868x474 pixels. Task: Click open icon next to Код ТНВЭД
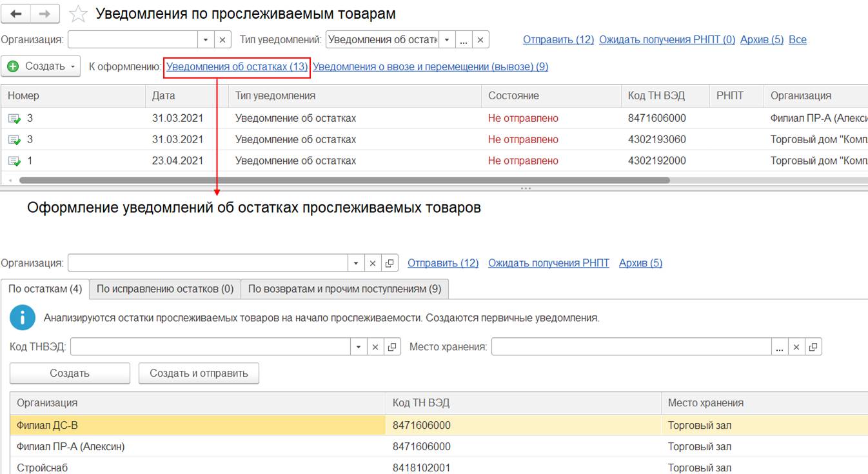tap(392, 347)
